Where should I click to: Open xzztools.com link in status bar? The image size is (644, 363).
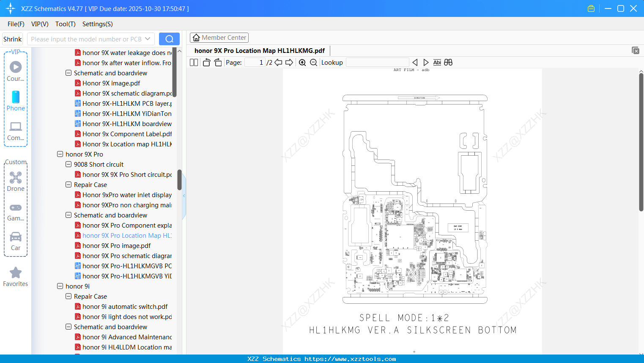(350, 359)
